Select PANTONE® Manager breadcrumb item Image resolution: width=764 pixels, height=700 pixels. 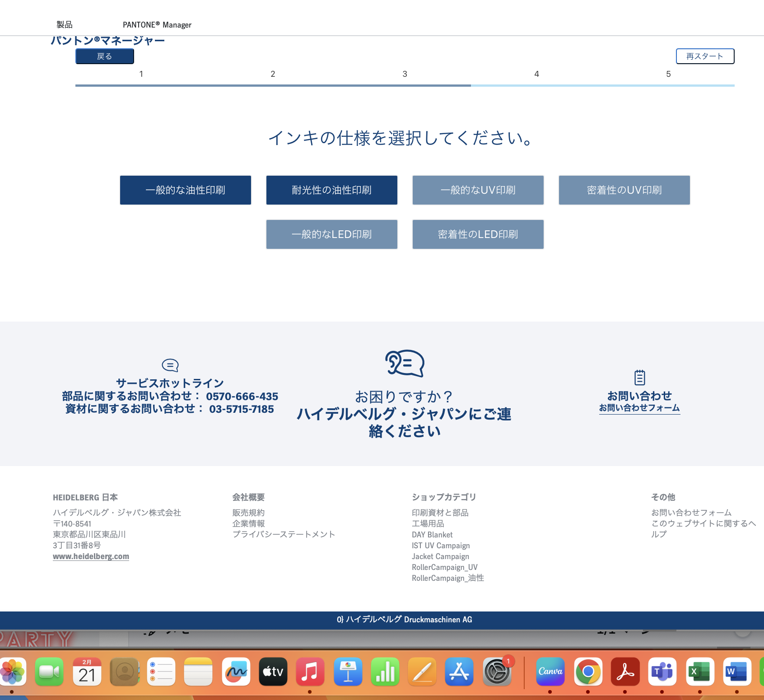(x=157, y=25)
